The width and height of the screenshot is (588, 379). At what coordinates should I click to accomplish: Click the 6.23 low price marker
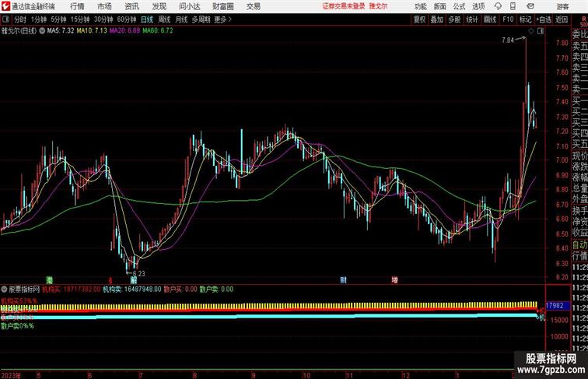pos(138,274)
